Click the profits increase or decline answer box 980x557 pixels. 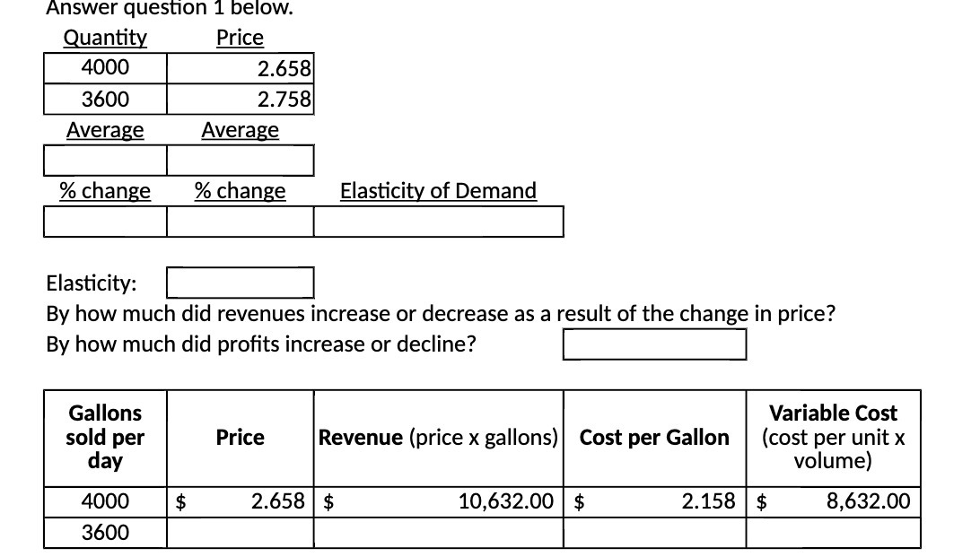(x=654, y=344)
